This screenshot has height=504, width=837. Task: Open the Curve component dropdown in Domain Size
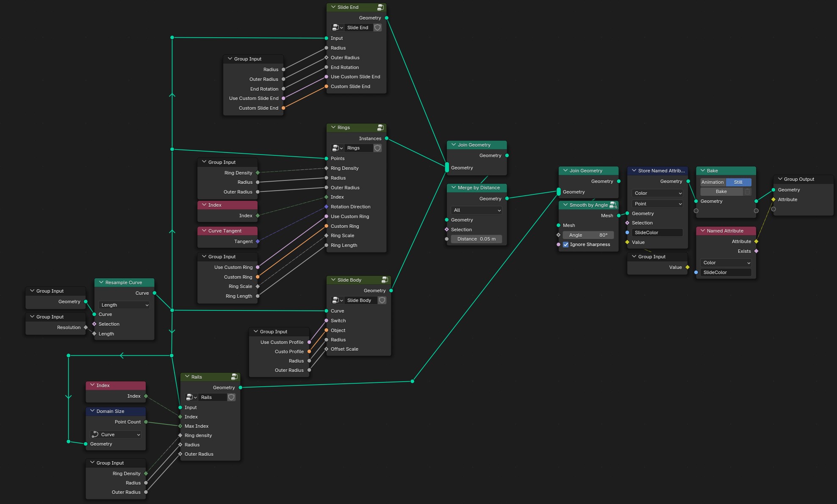point(116,435)
